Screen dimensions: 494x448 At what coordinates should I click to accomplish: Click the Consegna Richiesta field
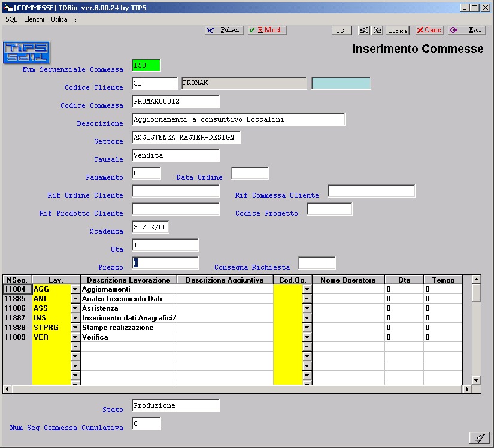[317, 263]
